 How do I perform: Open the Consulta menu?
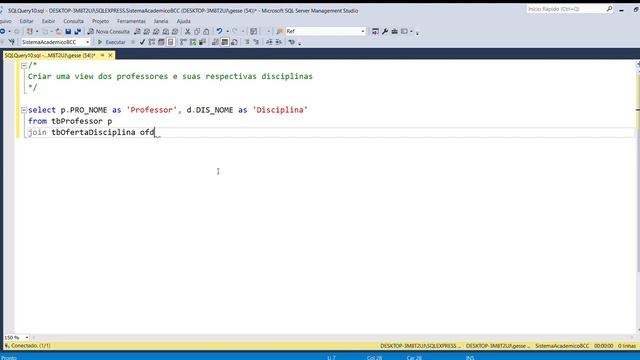[x=73, y=21]
